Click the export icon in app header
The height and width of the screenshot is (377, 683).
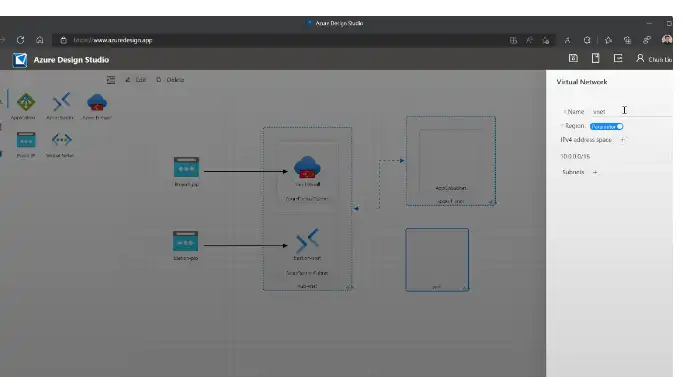tap(618, 58)
